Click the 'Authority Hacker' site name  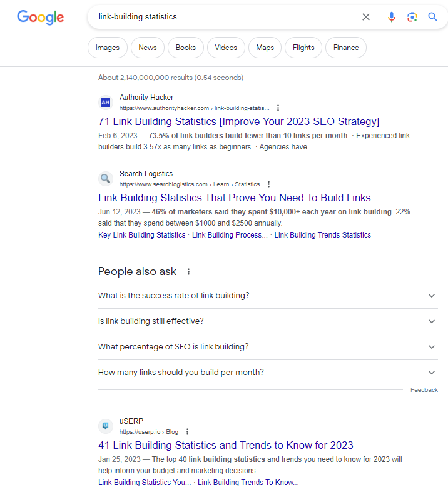[x=146, y=98]
